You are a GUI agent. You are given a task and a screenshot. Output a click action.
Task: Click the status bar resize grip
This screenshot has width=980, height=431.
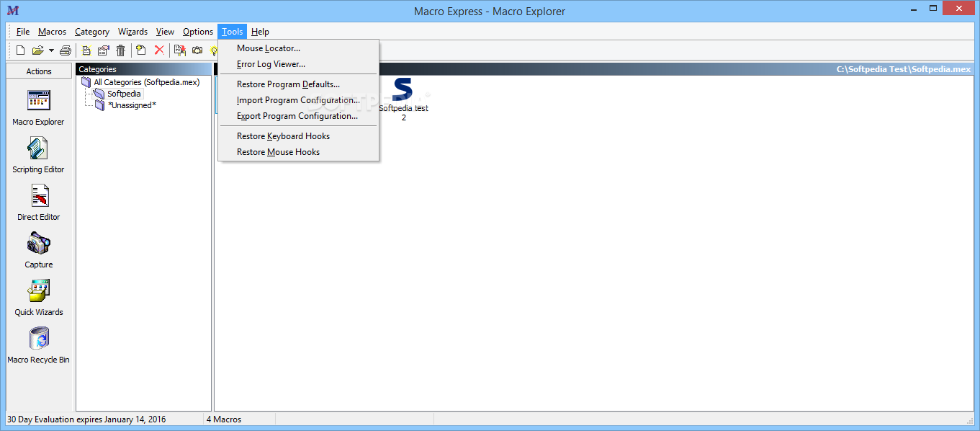coord(968,421)
